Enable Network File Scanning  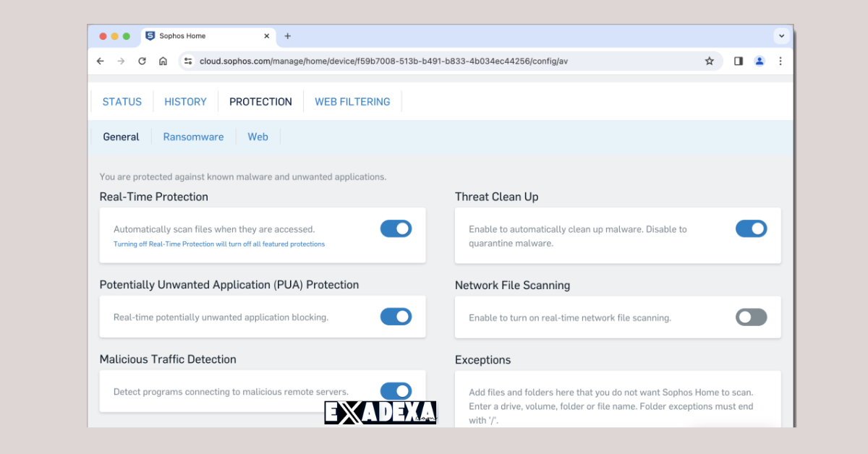(x=751, y=317)
